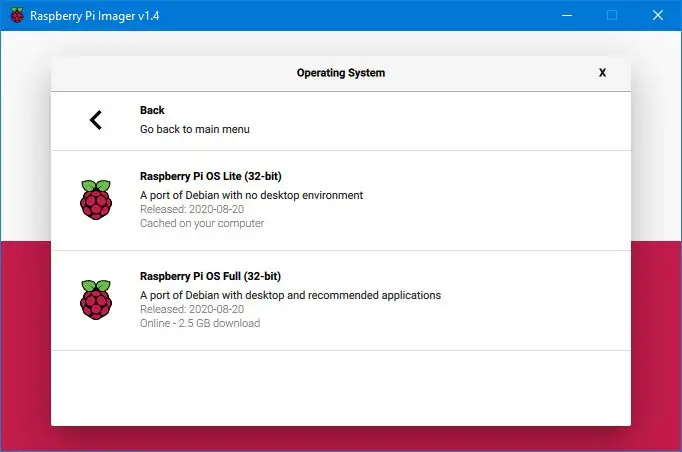Click the raspberry icon for OS Lite
The height and width of the screenshot is (452, 682).
point(96,200)
